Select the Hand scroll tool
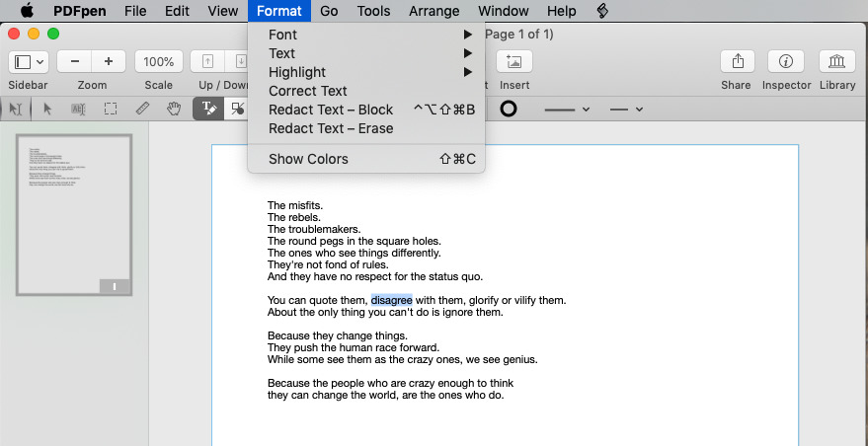 (174, 109)
